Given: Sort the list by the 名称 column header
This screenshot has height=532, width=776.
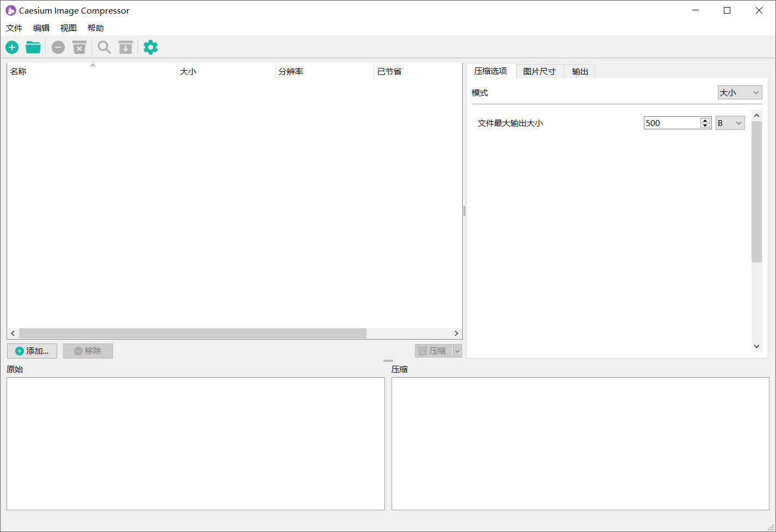Looking at the screenshot, I should coord(18,71).
